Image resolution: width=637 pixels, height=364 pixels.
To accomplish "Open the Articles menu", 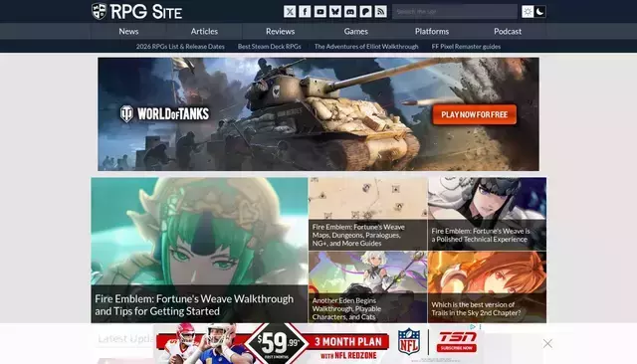I will [204, 31].
